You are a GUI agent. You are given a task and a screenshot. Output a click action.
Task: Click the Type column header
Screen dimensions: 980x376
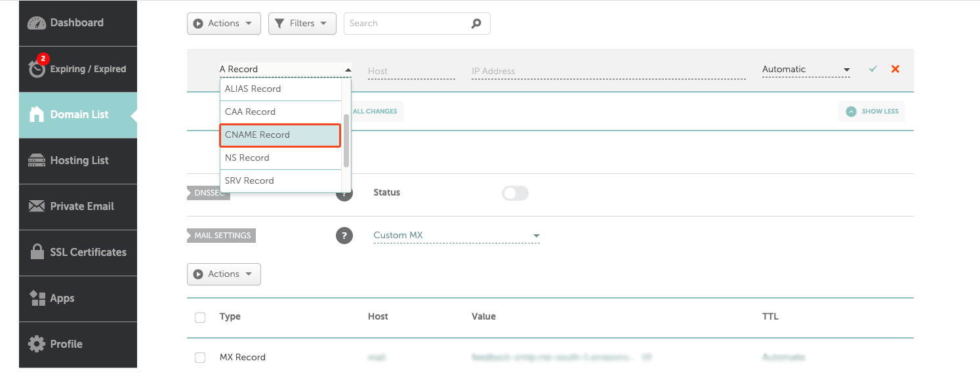(x=230, y=317)
